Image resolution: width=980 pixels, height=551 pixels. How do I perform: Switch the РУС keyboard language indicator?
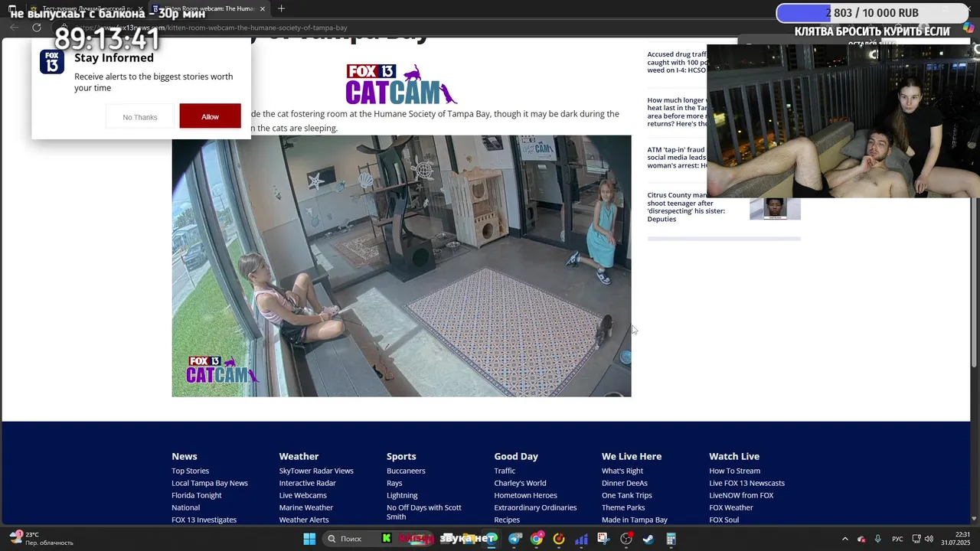coord(897,539)
